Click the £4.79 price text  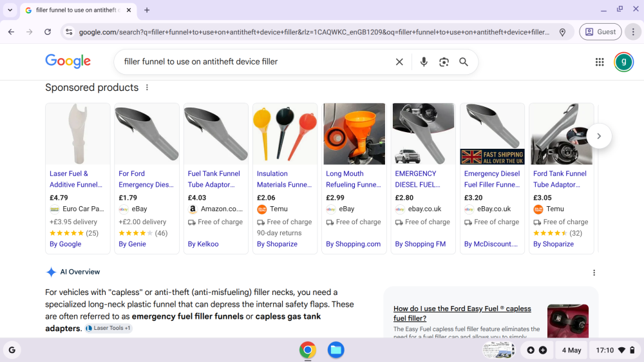[x=59, y=198]
